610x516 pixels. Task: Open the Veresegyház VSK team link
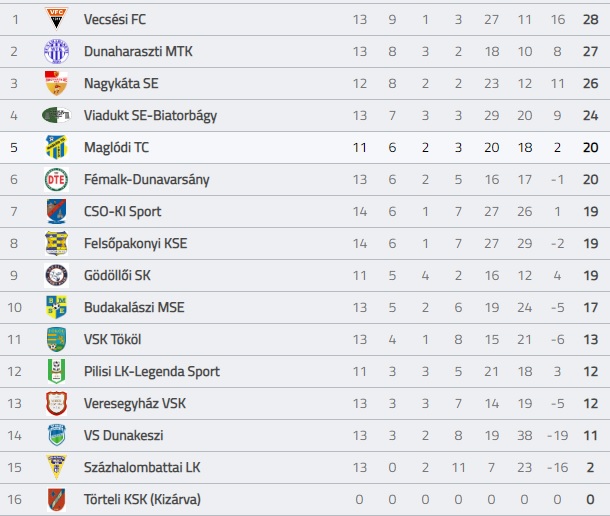tap(135, 404)
